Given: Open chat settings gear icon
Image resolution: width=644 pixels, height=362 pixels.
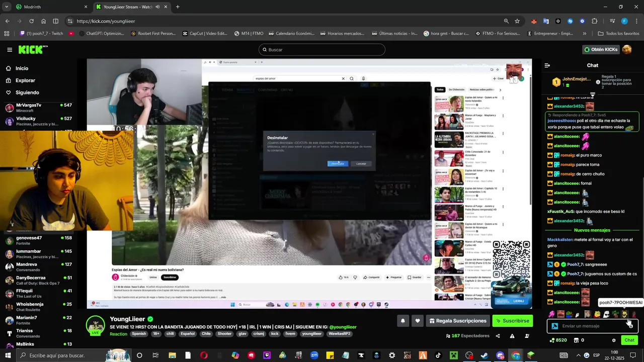Looking at the screenshot, I should pyautogui.click(x=614, y=340).
